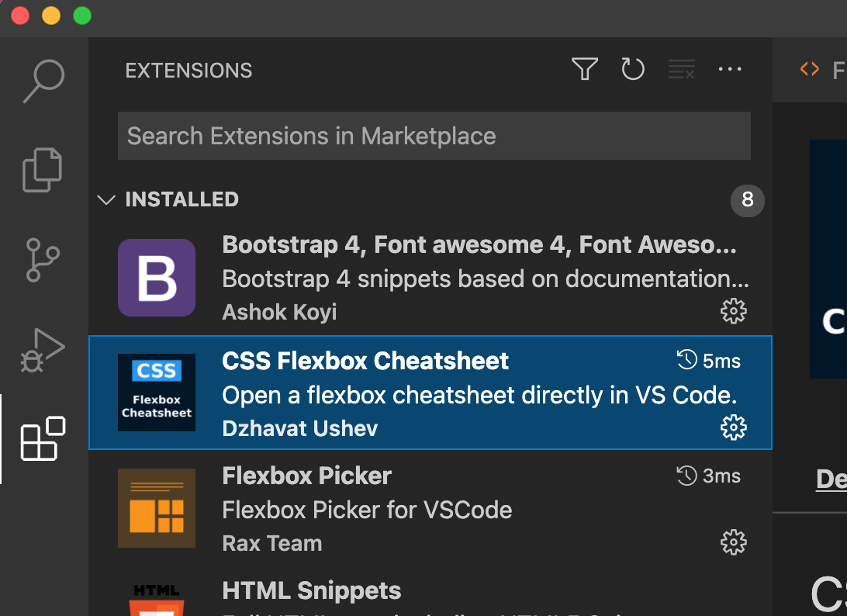This screenshot has width=847, height=616.
Task: Click the Bootstrap purple B extension icon
Action: pos(157,278)
